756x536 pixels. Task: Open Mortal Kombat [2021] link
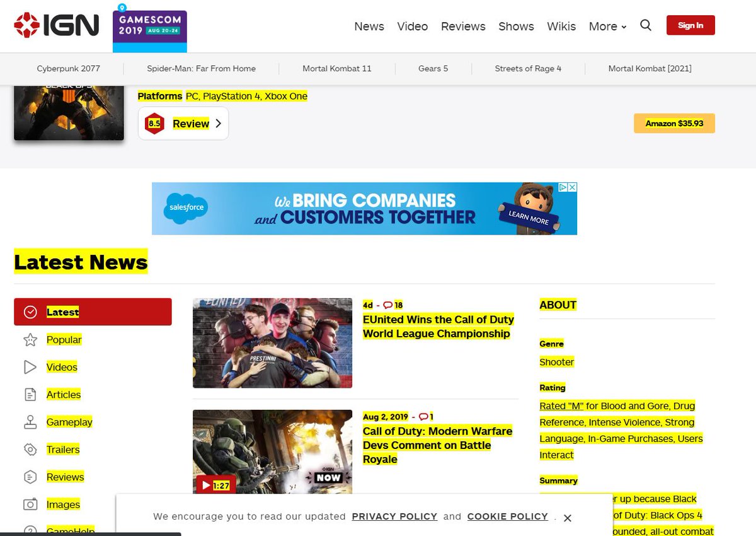(x=650, y=68)
